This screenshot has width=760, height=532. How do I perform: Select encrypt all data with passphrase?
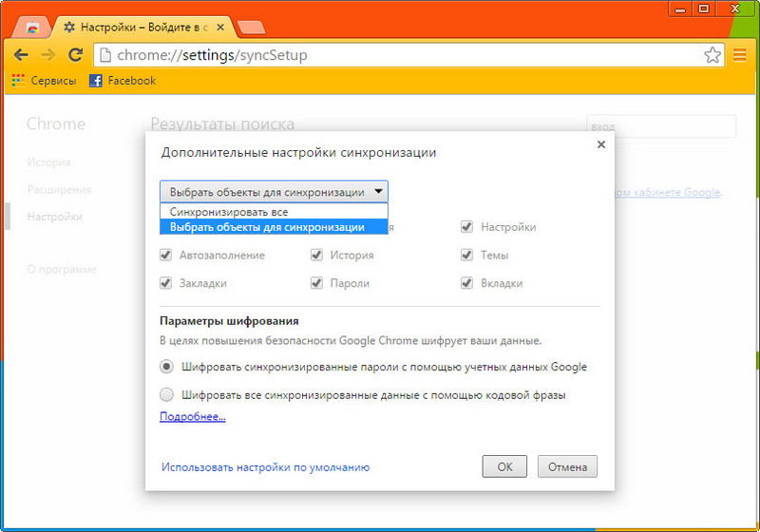166,395
